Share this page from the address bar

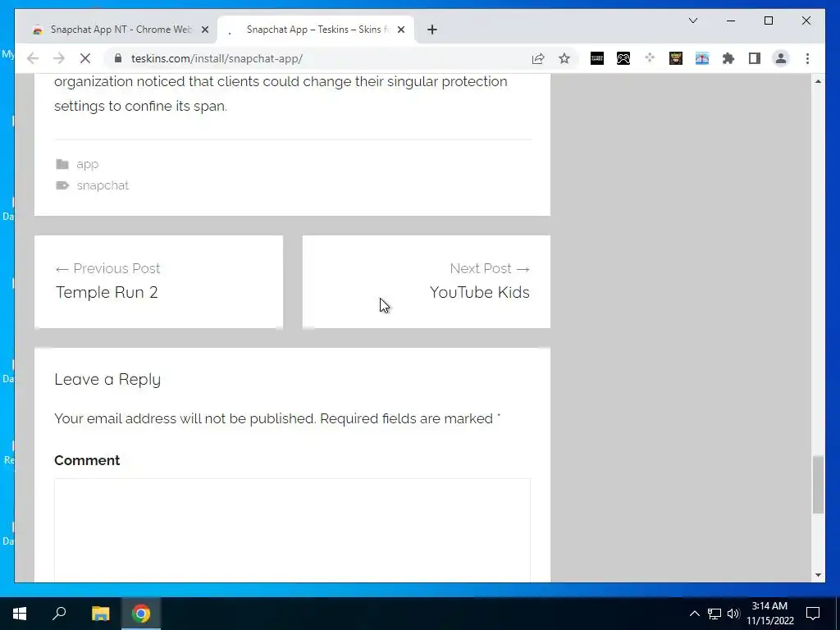[538, 58]
